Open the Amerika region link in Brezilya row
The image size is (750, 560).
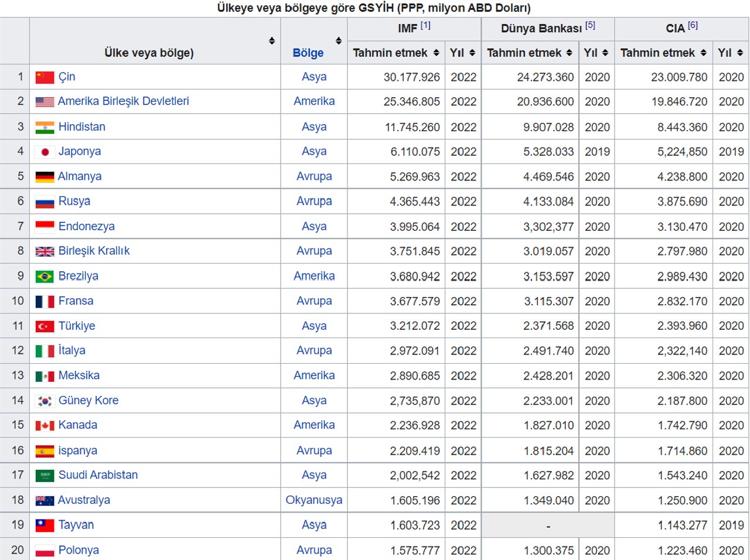[x=314, y=276]
